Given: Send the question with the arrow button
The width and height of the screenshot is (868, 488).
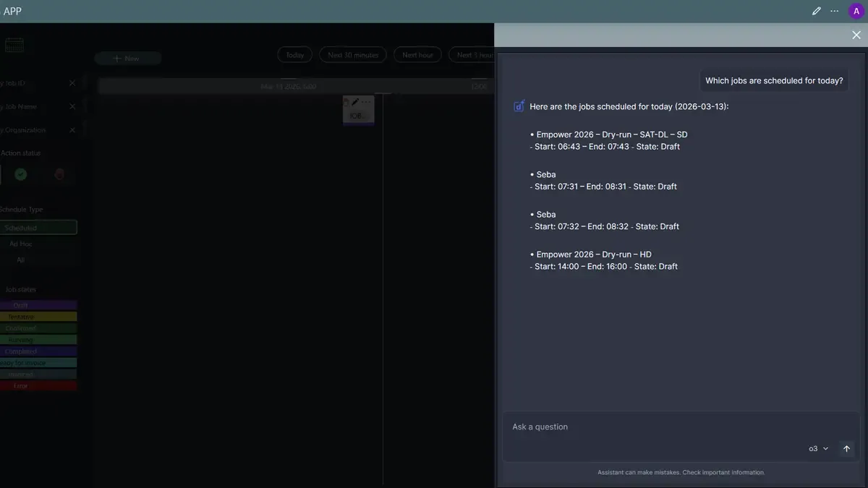Looking at the screenshot, I should click(846, 449).
